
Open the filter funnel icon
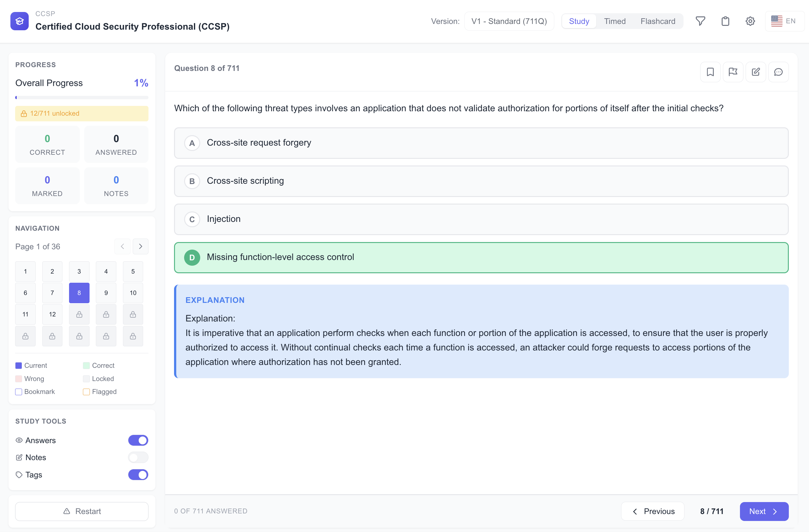(x=700, y=21)
